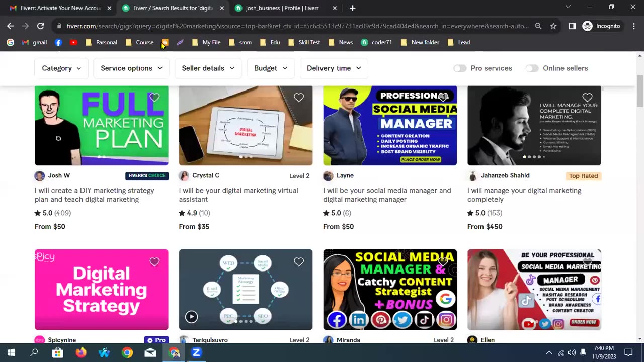Open Layne's social media manager gig title
Viewport: 644px width, 362px height.
click(x=387, y=195)
